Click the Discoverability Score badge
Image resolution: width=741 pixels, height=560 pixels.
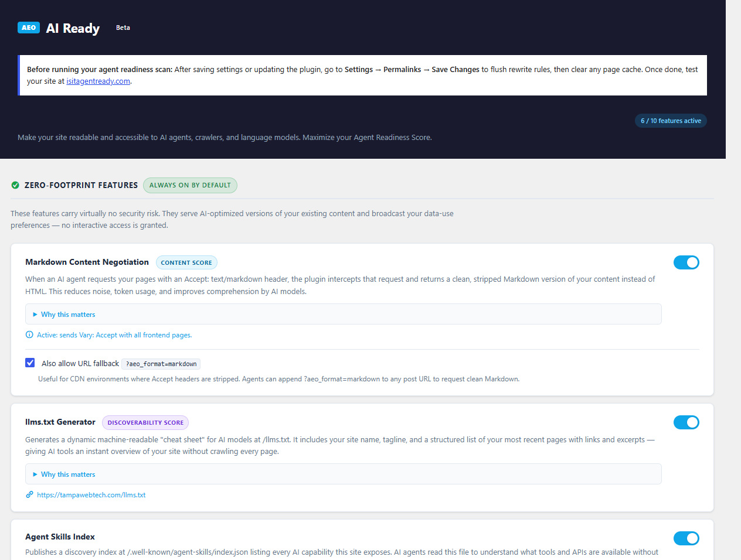pyautogui.click(x=145, y=422)
